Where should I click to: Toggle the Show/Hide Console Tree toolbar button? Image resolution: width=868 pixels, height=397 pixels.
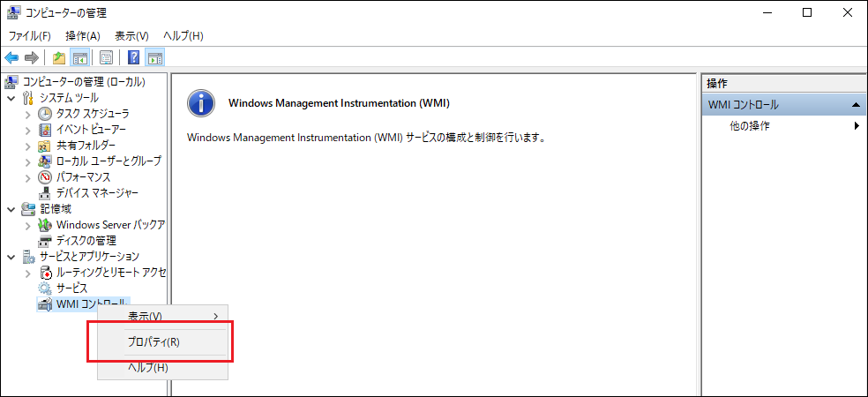(x=79, y=58)
